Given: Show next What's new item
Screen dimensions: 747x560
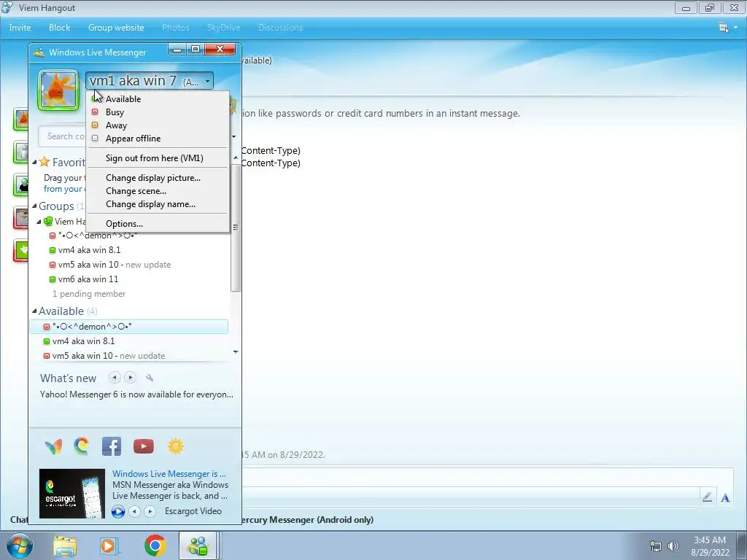Looking at the screenshot, I should tap(130, 378).
